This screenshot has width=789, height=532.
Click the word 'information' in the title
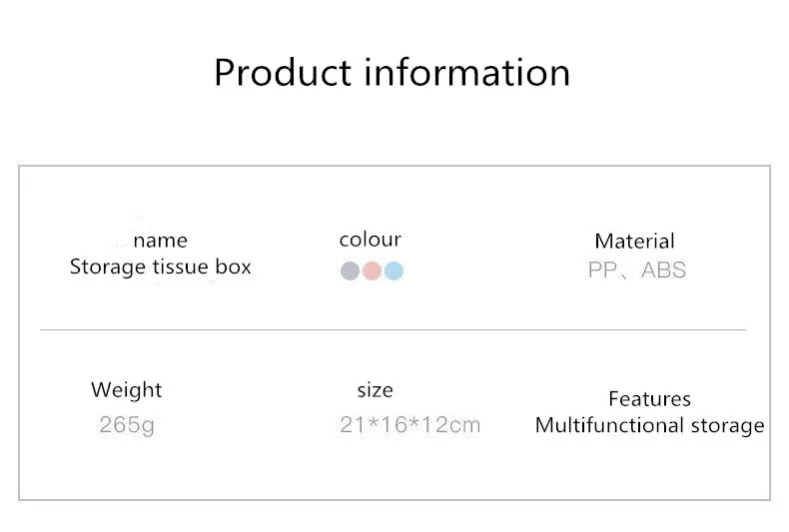pyautogui.click(x=466, y=72)
